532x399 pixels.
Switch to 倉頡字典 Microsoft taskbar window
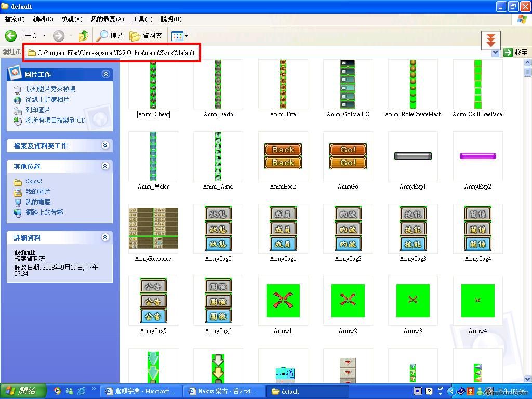click(142, 391)
